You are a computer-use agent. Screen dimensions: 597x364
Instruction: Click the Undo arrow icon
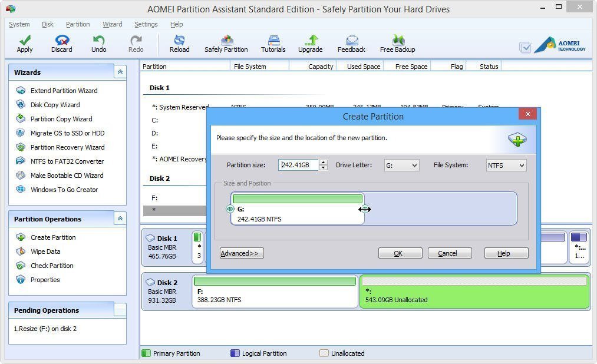point(98,40)
